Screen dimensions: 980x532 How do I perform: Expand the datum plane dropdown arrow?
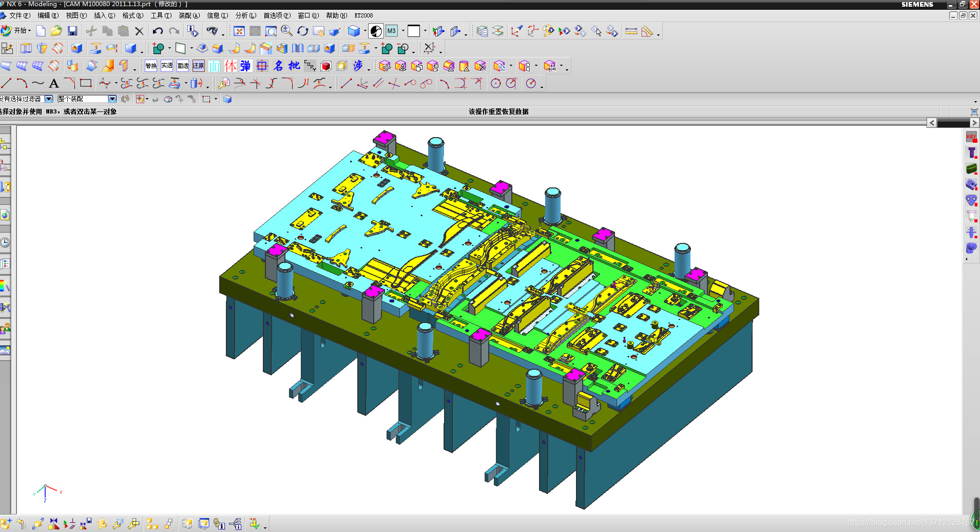point(191,48)
